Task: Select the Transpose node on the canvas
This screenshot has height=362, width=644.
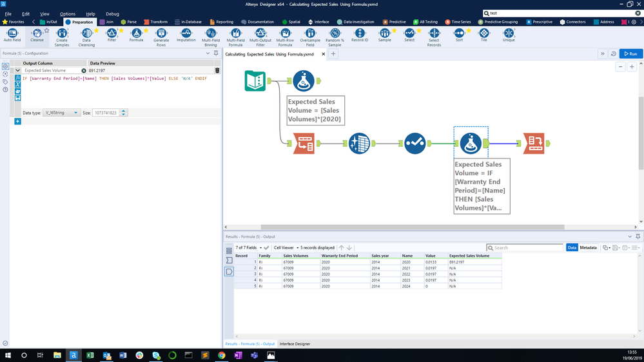Action: 304,144
